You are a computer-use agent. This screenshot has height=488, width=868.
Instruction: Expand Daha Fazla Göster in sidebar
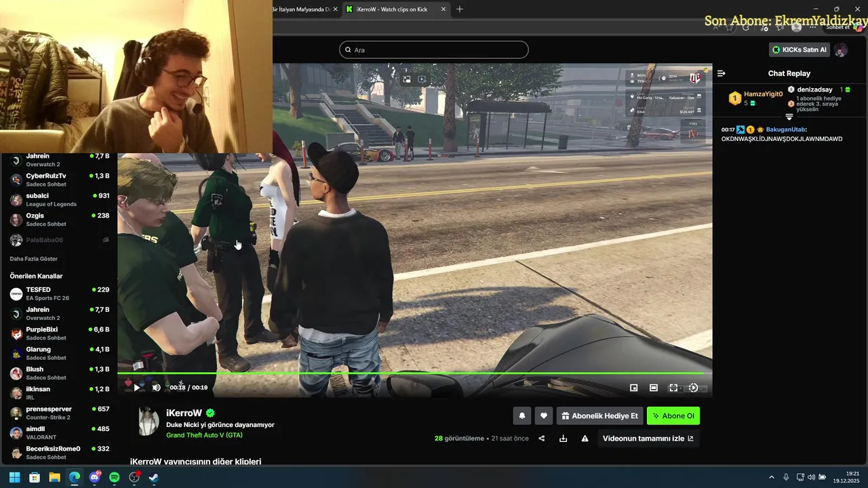pyautogui.click(x=33, y=259)
